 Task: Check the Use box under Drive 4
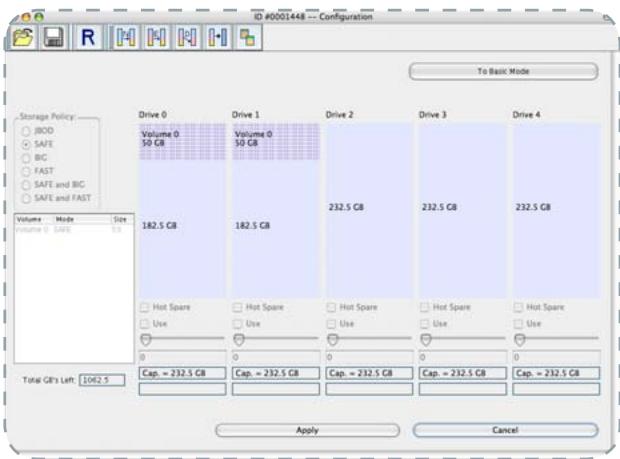coord(518,324)
